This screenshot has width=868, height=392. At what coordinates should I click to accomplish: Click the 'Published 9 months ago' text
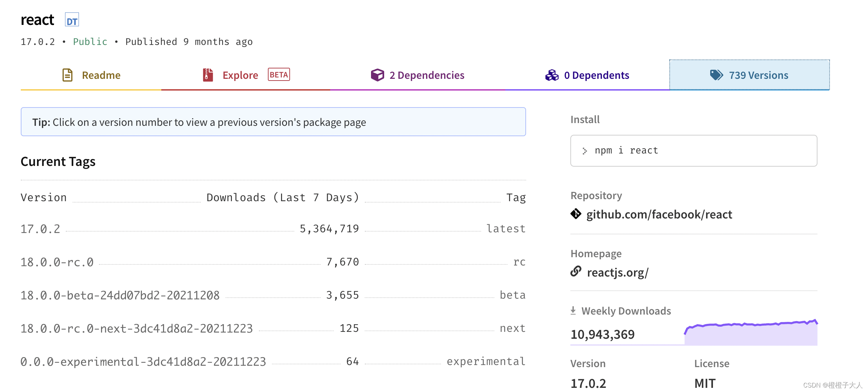coord(189,42)
